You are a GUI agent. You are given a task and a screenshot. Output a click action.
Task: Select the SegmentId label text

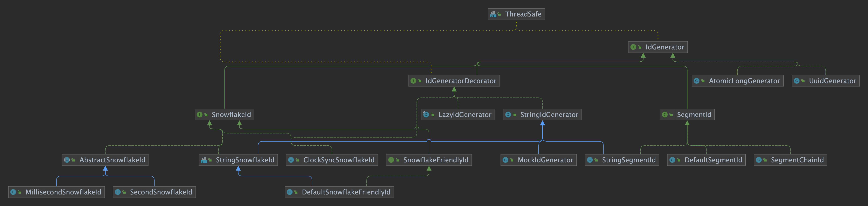(x=694, y=115)
